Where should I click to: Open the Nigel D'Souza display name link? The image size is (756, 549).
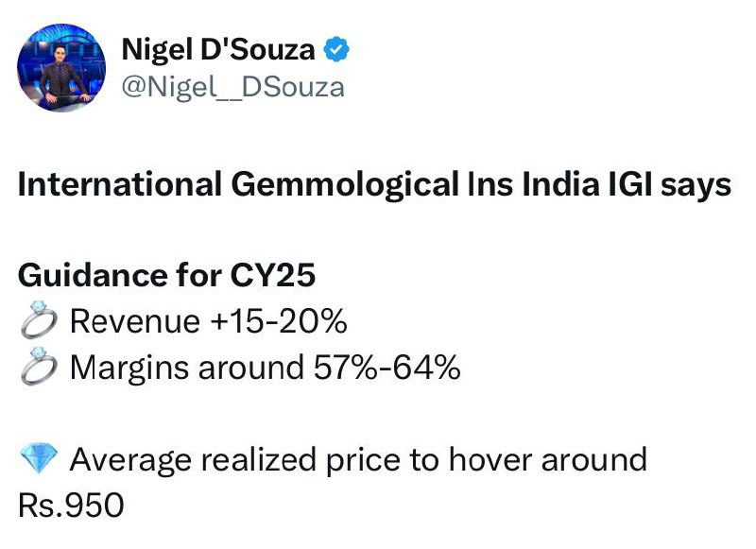point(218,50)
